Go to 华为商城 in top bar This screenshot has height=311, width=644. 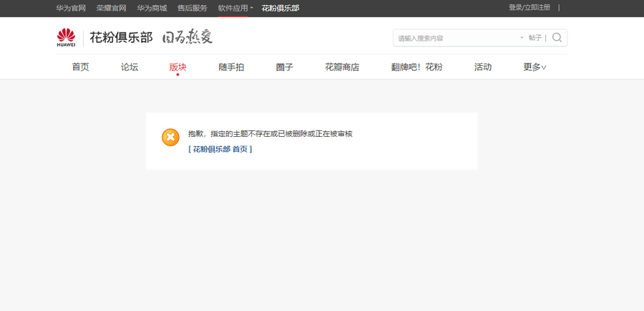pyautogui.click(x=152, y=8)
